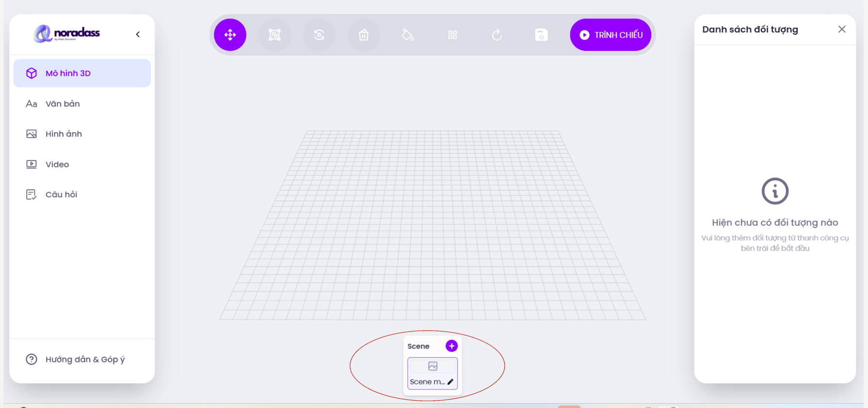This screenshot has height=408, width=868.
Task: Click the trash delete icon
Action: pyautogui.click(x=364, y=35)
